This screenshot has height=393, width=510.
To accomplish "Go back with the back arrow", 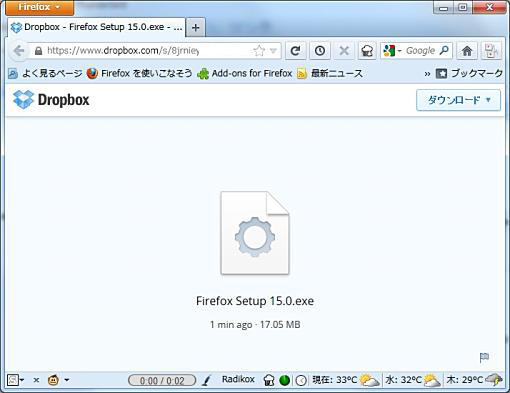I will click(19, 51).
